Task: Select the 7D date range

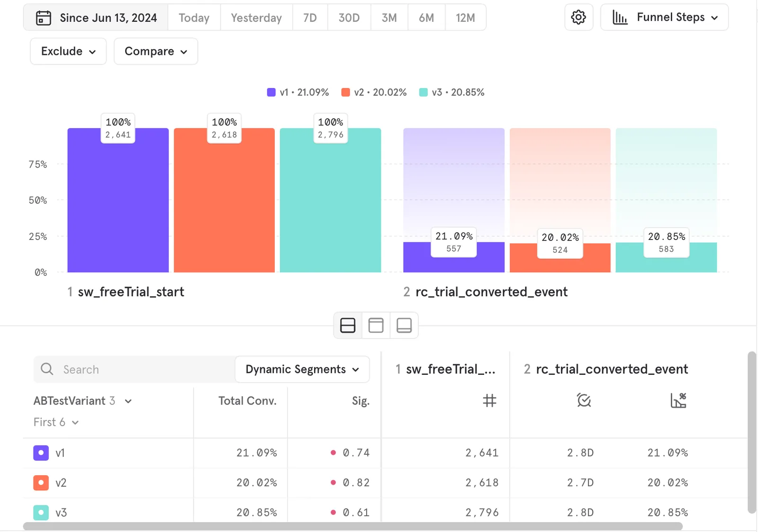Action: click(x=310, y=18)
